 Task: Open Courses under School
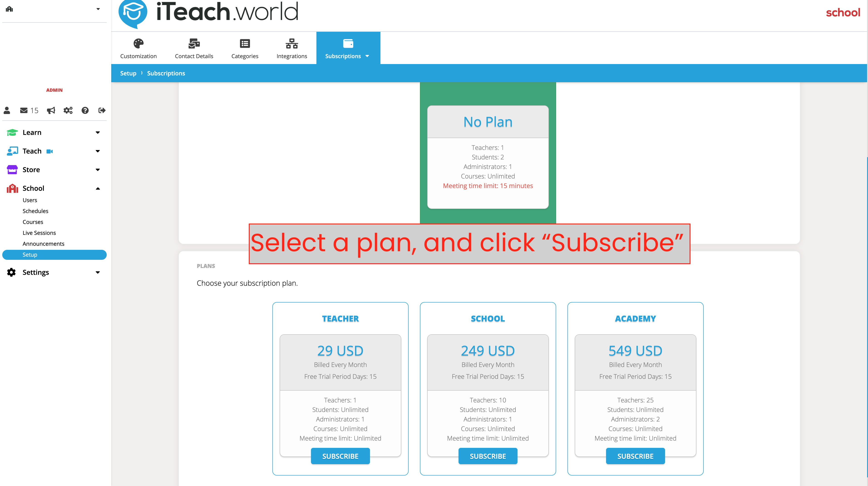pyautogui.click(x=33, y=222)
